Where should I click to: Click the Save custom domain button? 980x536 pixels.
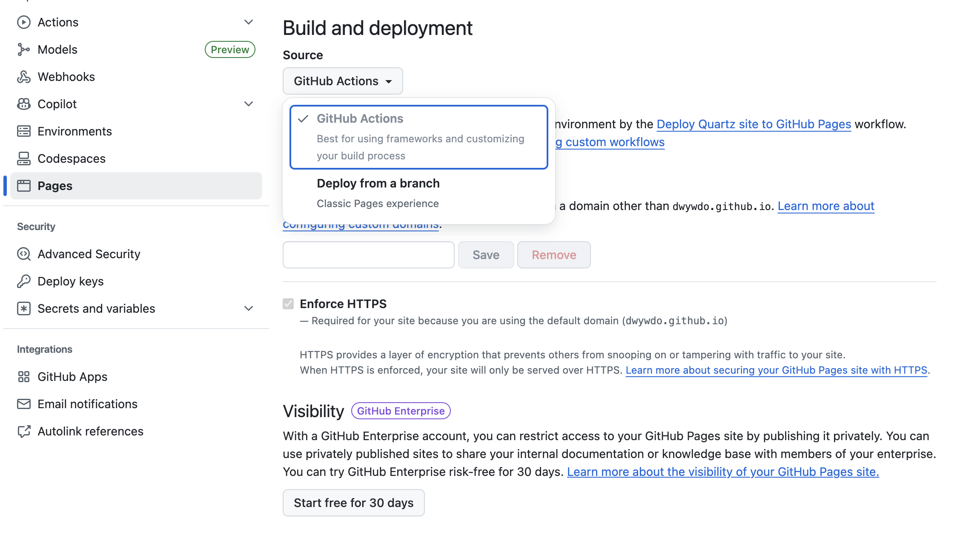[486, 255]
